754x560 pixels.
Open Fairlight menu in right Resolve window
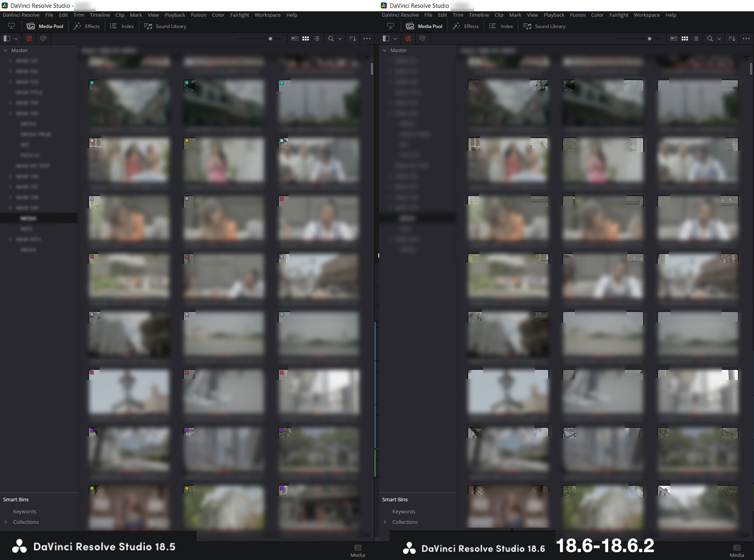coord(619,15)
